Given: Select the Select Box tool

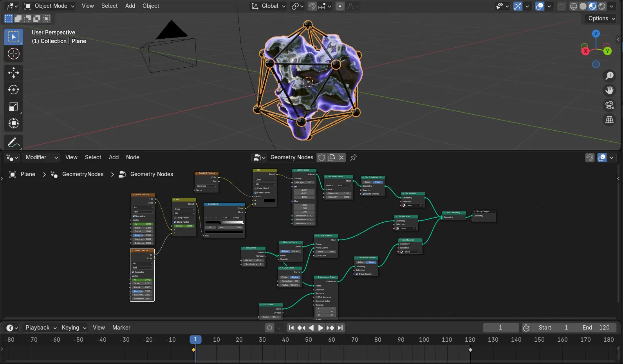Looking at the screenshot, I should click(13, 37).
